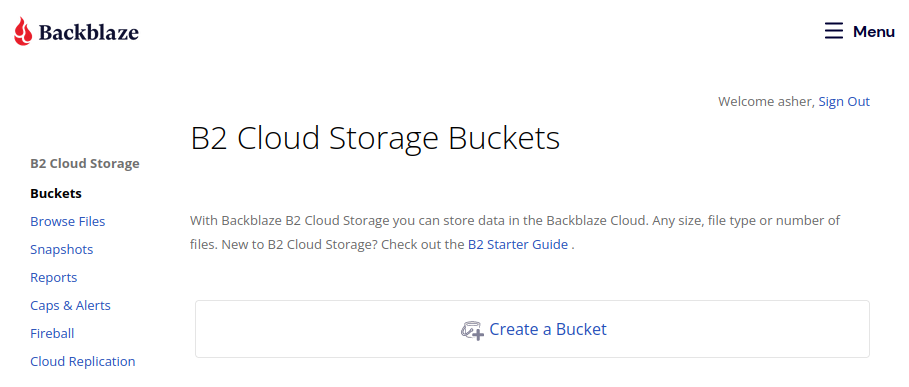
Task: Open Cloud Replication in the sidebar
Action: [82, 362]
